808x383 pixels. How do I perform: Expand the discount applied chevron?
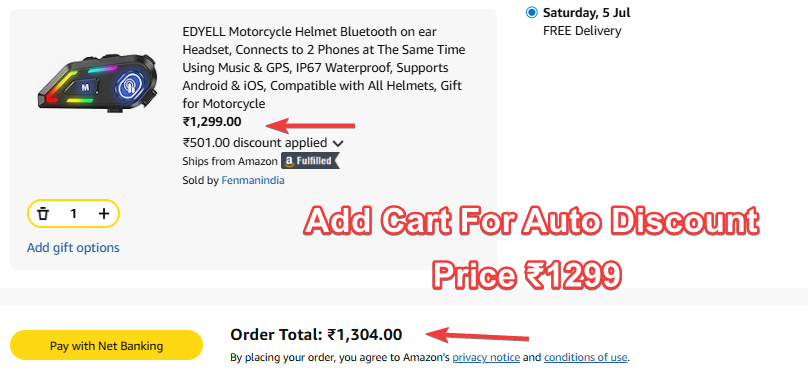click(x=338, y=143)
